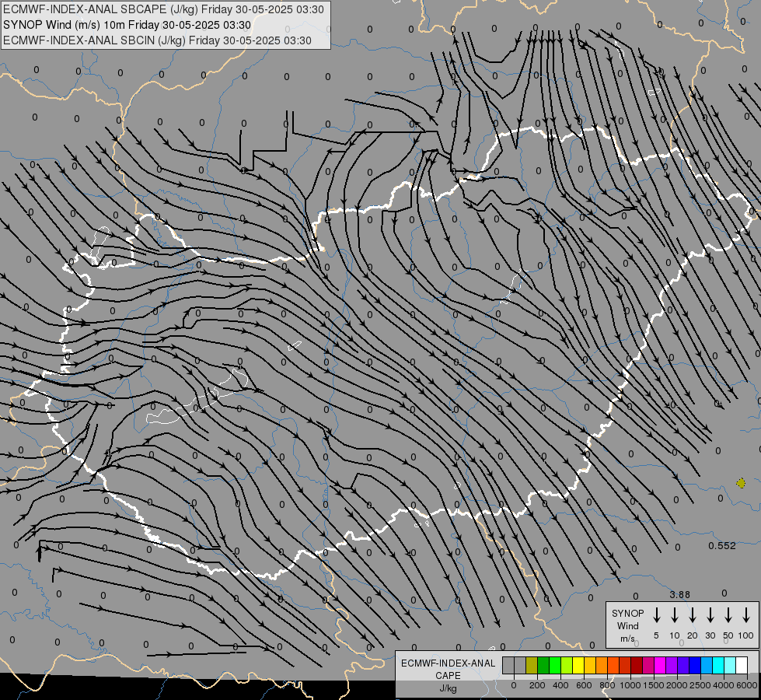The image size is (761, 700).
Task: Click the ECMWF-INDEX-ANAL label in color legend
Action: click(448, 663)
